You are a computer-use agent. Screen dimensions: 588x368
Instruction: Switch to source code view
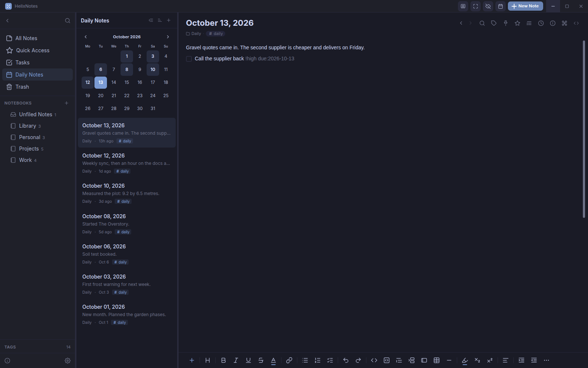tap(576, 23)
